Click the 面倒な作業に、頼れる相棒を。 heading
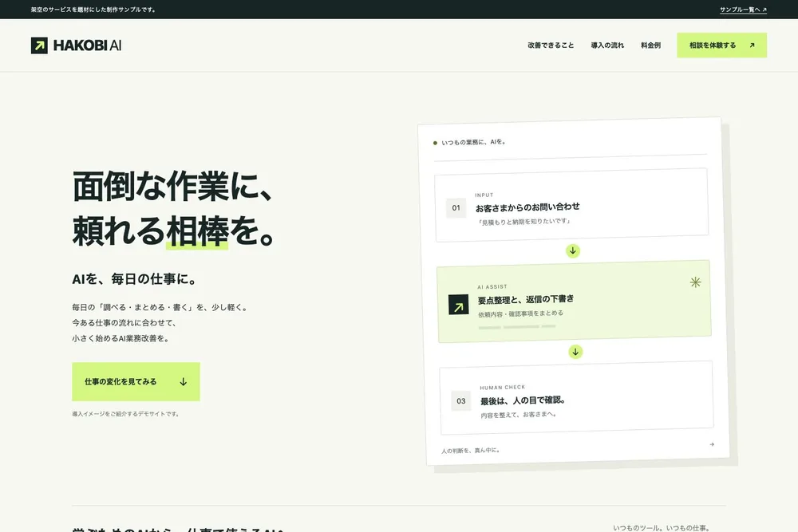 (175, 208)
